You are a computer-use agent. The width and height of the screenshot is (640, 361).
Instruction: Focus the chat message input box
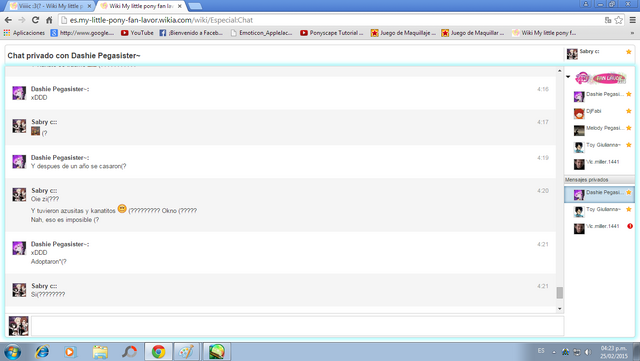(x=297, y=326)
